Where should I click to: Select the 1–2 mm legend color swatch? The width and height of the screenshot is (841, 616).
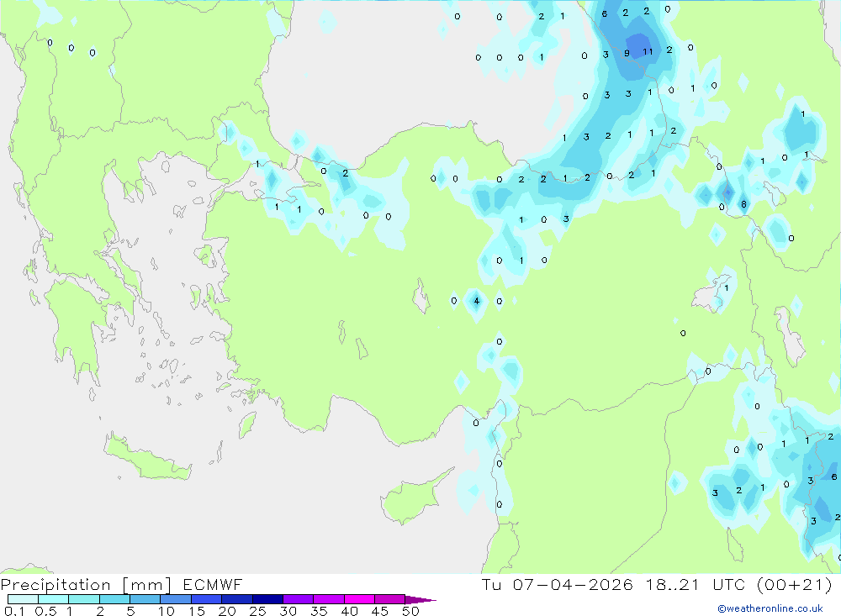[84, 599]
